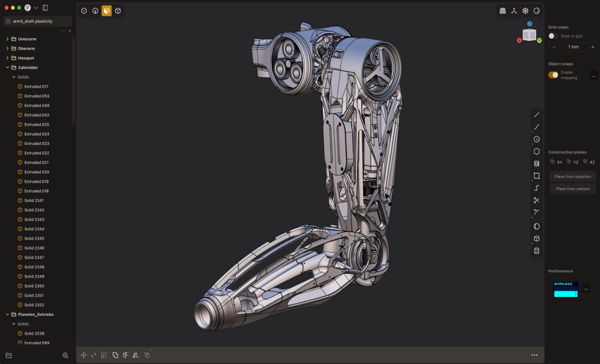
Task: Expand the Hexapot folder
Action: tap(7, 58)
